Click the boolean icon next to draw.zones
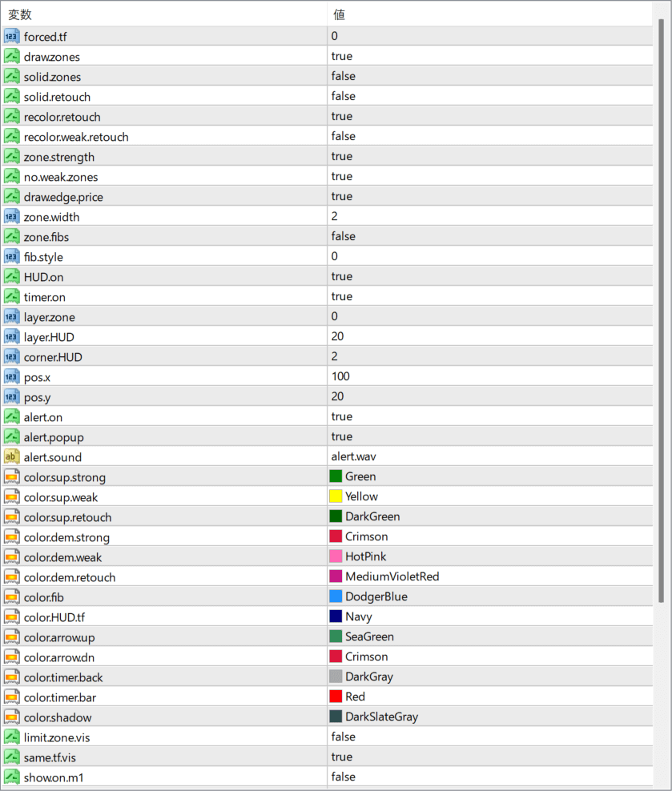The height and width of the screenshot is (791, 672). pos(11,56)
